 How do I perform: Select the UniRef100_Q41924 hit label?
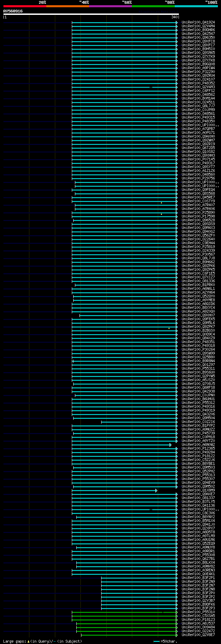pyautogui.click(x=198, y=22)
